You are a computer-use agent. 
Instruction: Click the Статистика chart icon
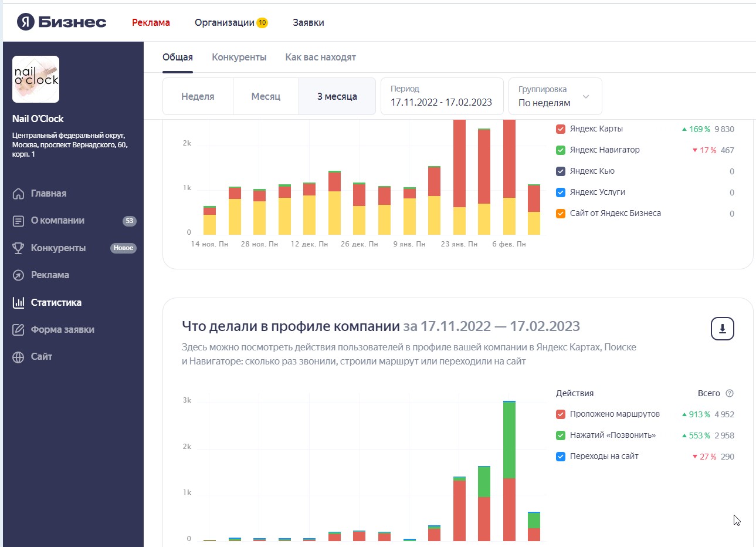[18, 303]
